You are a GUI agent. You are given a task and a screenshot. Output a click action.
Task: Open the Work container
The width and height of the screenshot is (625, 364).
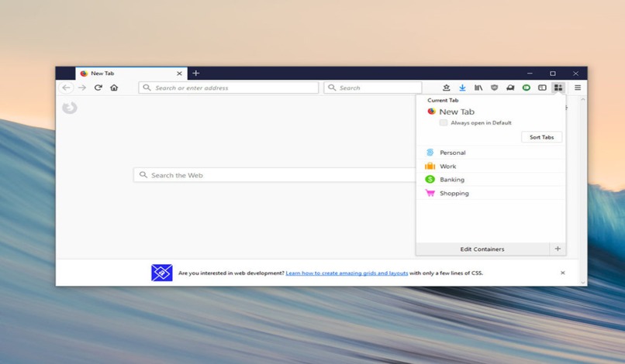click(491, 166)
